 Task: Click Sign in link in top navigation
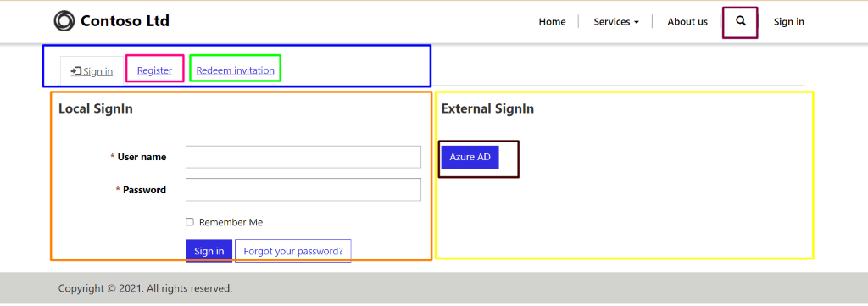click(x=789, y=21)
